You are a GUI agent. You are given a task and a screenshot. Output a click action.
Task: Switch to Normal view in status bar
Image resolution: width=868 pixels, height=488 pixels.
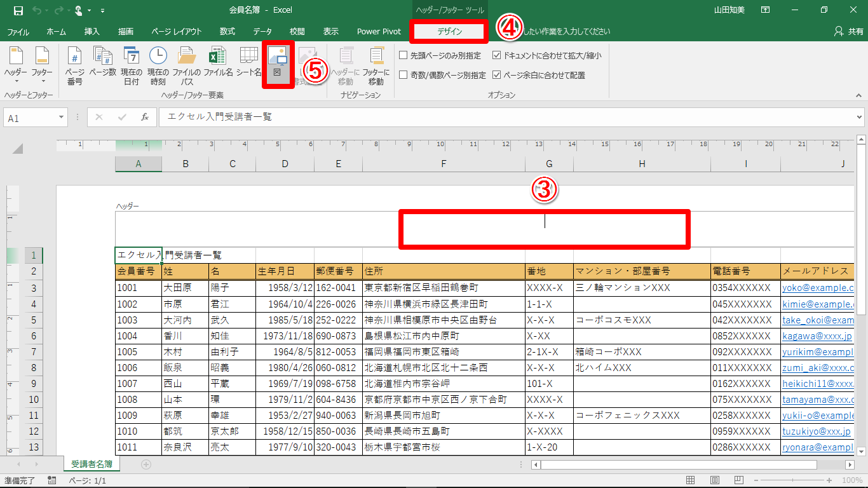[692, 480]
